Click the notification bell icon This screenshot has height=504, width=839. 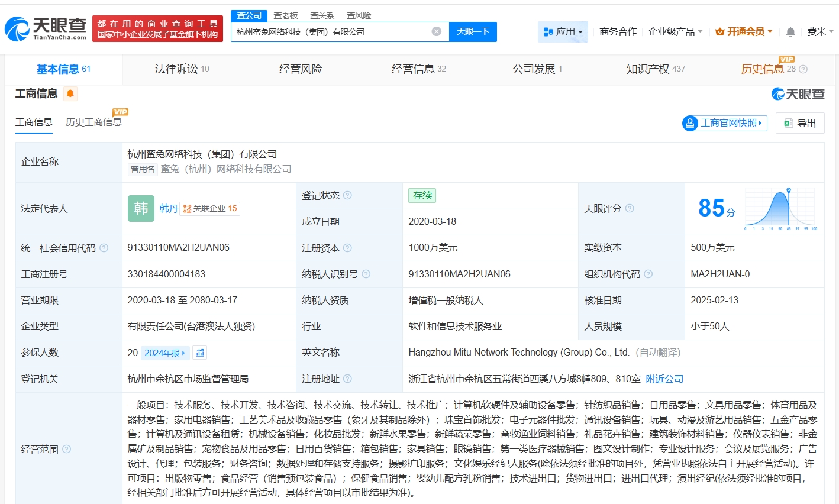pos(790,31)
